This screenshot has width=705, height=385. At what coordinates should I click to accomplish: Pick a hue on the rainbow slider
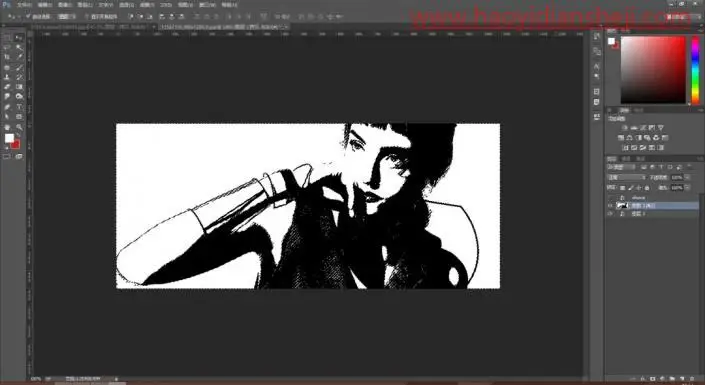[695, 70]
